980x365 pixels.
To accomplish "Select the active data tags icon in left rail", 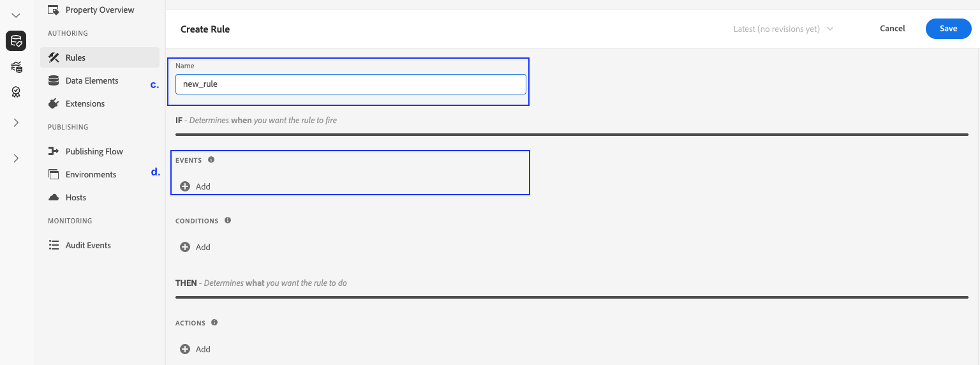I will click(x=16, y=41).
